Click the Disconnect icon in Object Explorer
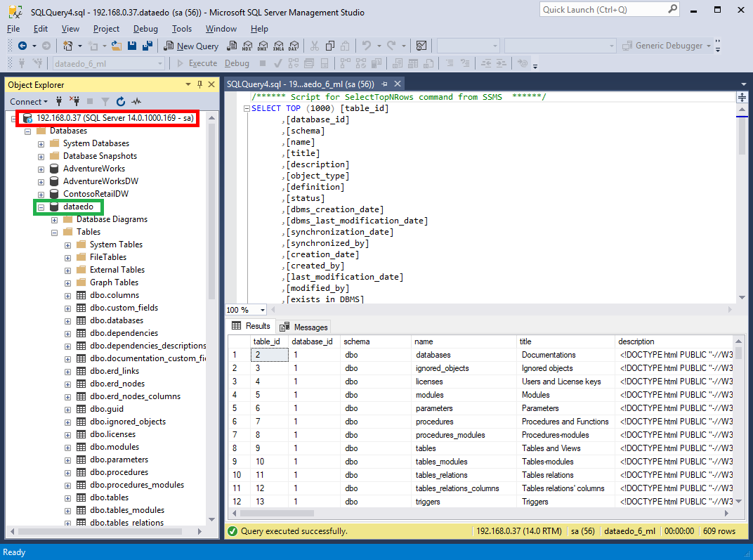 [74, 101]
